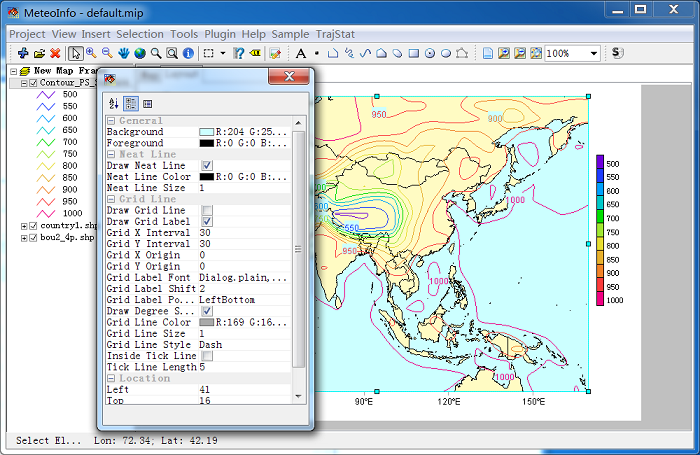
Task: Close the properties dialog window
Action: click(x=289, y=77)
